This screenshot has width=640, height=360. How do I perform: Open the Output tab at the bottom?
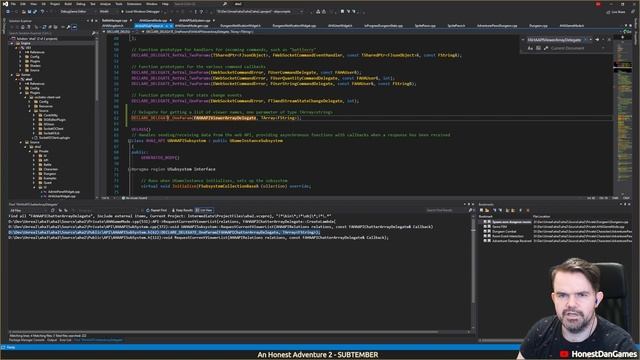(x=52, y=340)
